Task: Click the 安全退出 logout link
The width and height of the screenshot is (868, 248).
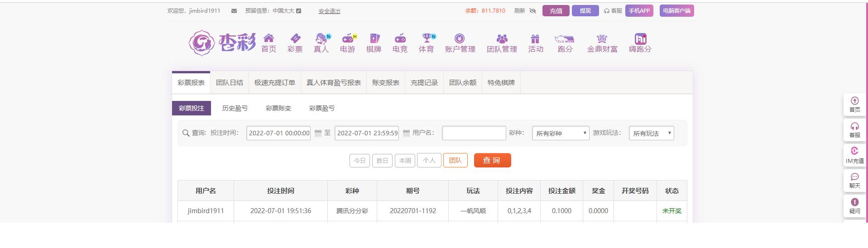Action: point(329,11)
